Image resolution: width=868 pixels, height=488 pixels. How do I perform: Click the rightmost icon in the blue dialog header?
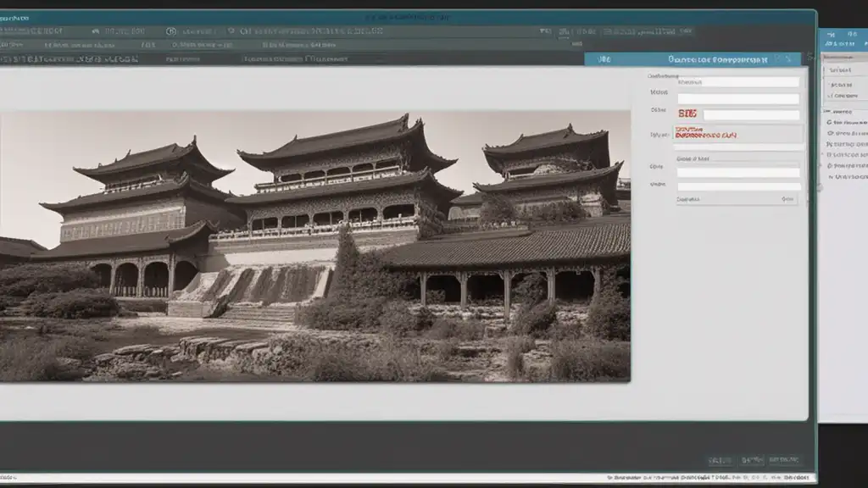[787, 60]
